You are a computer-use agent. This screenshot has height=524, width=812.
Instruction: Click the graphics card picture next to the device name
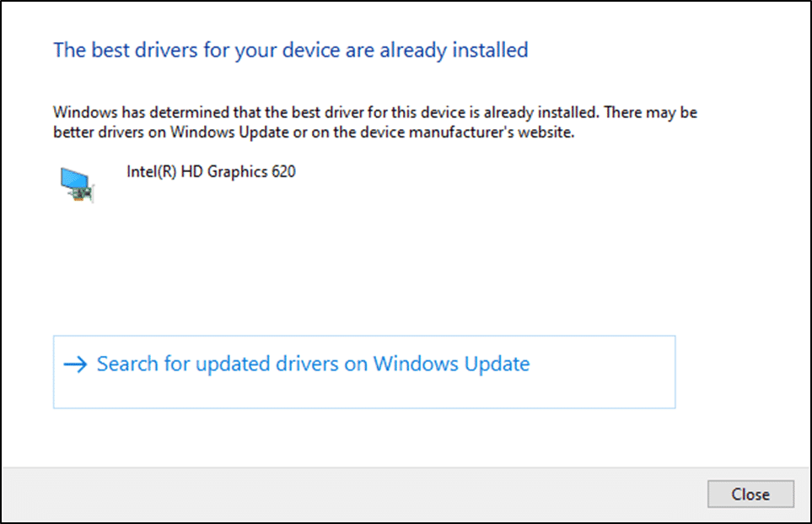coord(76,181)
